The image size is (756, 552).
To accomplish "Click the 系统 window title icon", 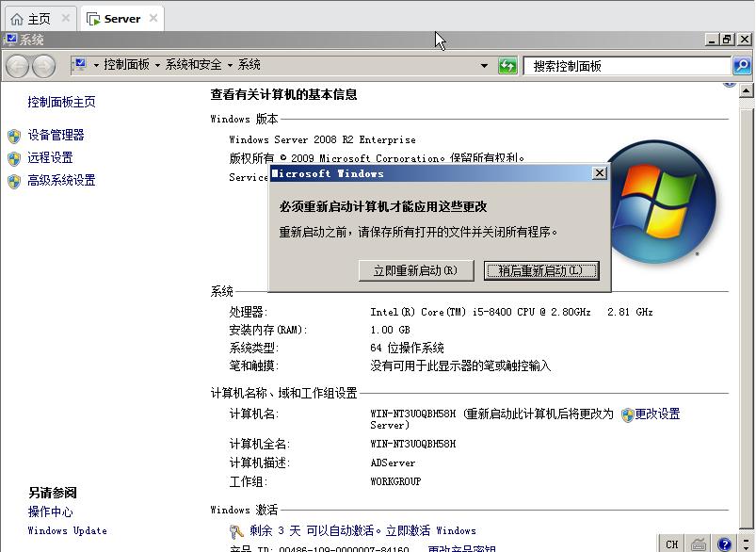I will coord(10,39).
